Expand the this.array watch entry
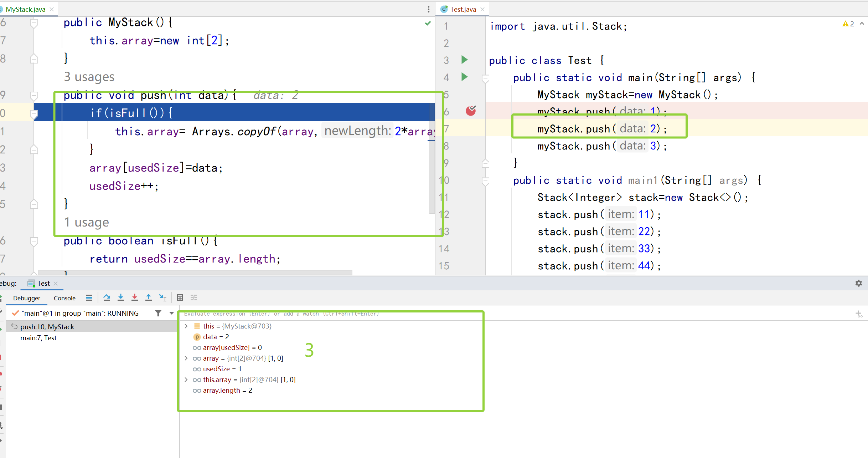The height and width of the screenshot is (458, 868). [186, 380]
